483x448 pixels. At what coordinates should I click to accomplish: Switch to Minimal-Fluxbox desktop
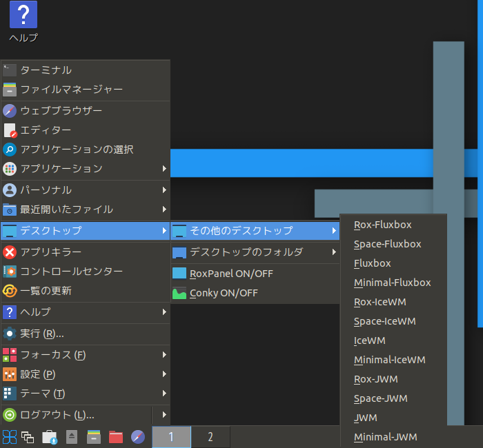[394, 283]
